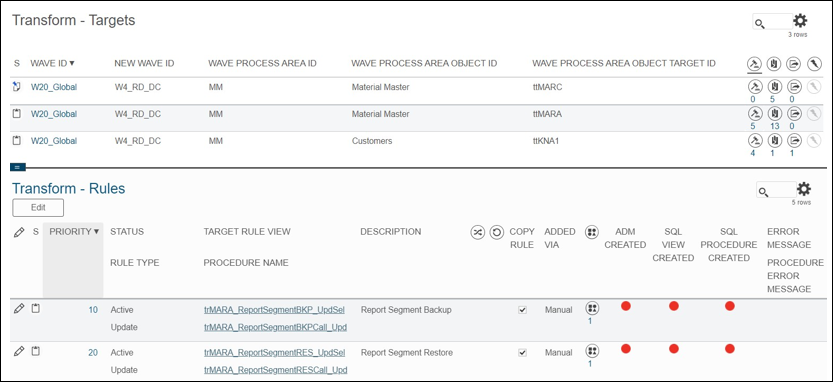Viewport: 833px width, 382px height.
Task: Click the blue pane splitter handle between panels
Action: [x=18, y=167]
